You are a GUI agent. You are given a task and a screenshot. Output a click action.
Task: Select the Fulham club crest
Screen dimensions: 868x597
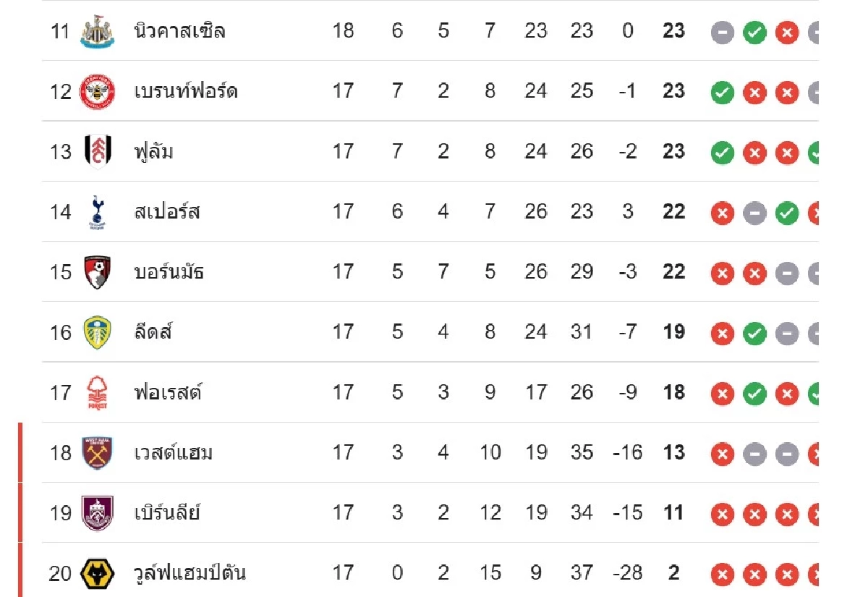click(x=97, y=151)
